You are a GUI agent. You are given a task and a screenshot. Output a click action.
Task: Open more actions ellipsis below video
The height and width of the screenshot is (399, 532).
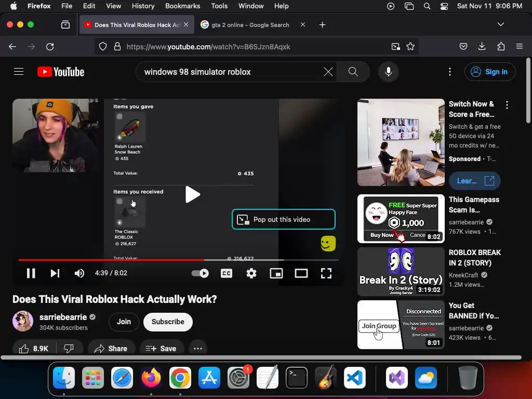(198, 349)
